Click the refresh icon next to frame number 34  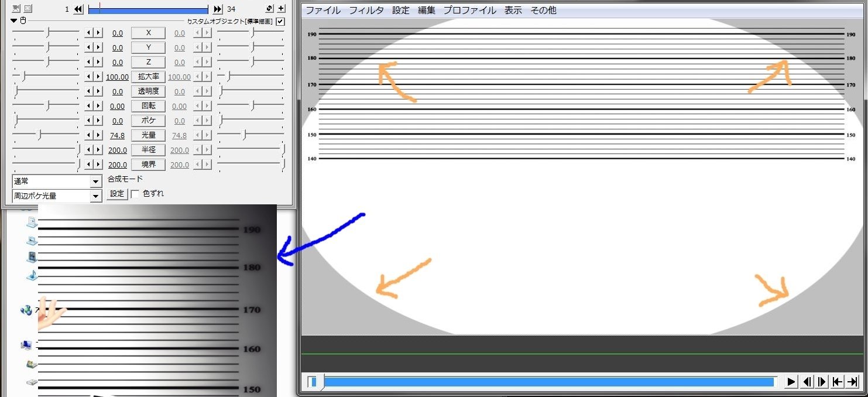click(269, 8)
